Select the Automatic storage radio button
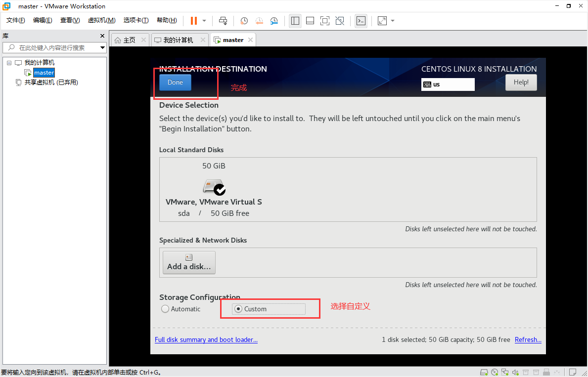 tap(165, 309)
